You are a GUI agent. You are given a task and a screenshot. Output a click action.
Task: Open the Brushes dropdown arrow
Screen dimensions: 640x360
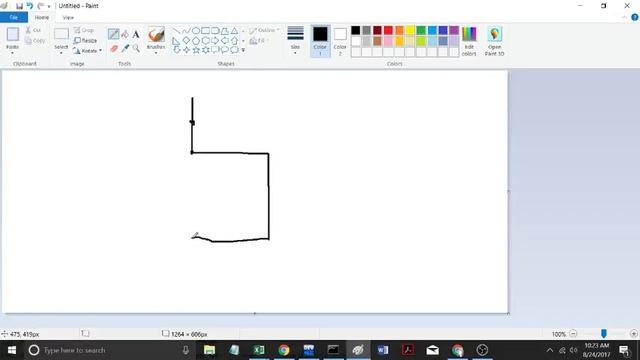click(156, 53)
